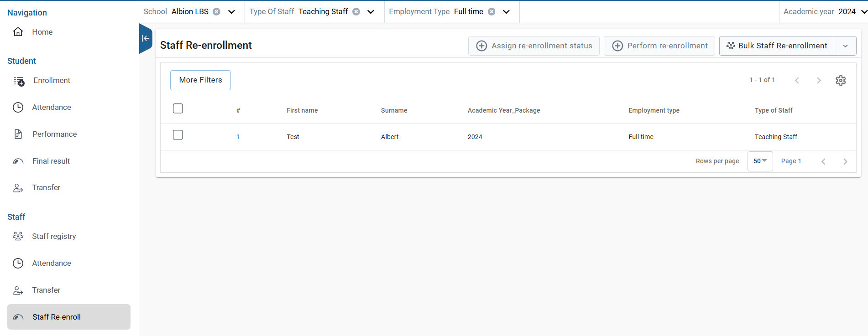
Task: Click Perform re-enrollment button
Action: 659,46
